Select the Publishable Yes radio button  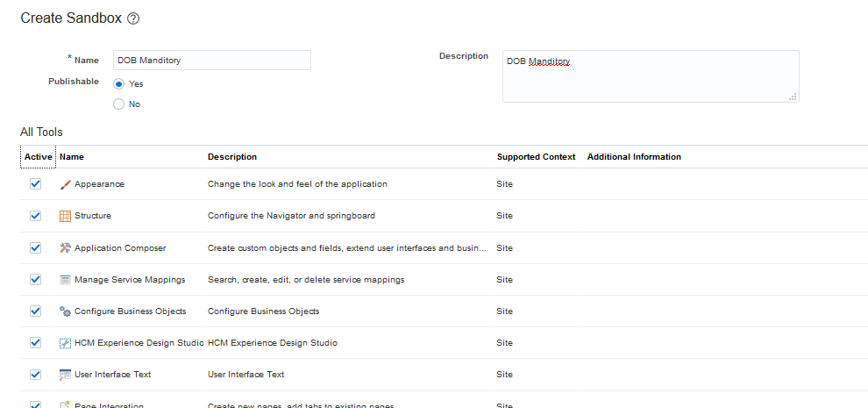[x=119, y=84]
